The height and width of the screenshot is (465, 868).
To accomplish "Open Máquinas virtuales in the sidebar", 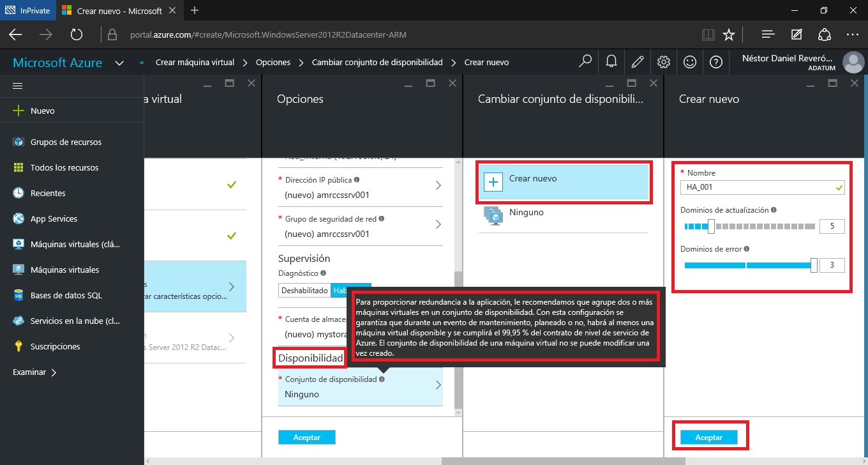I will (x=64, y=270).
